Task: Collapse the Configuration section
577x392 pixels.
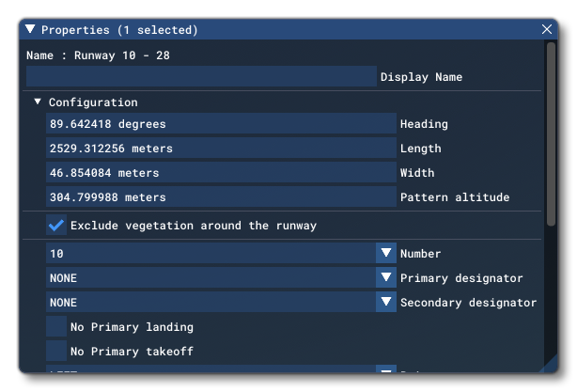Action: [x=38, y=102]
